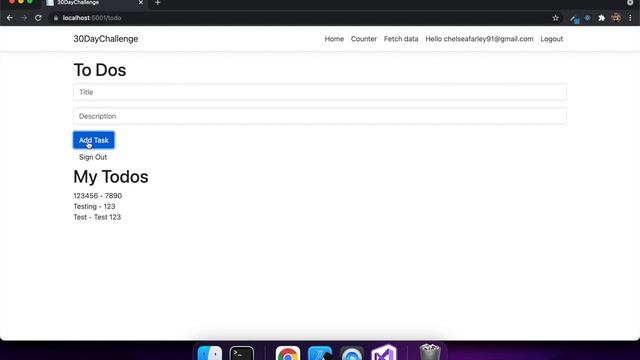Focus the Description input field
640x360 pixels.
pyautogui.click(x=320, y=116)
